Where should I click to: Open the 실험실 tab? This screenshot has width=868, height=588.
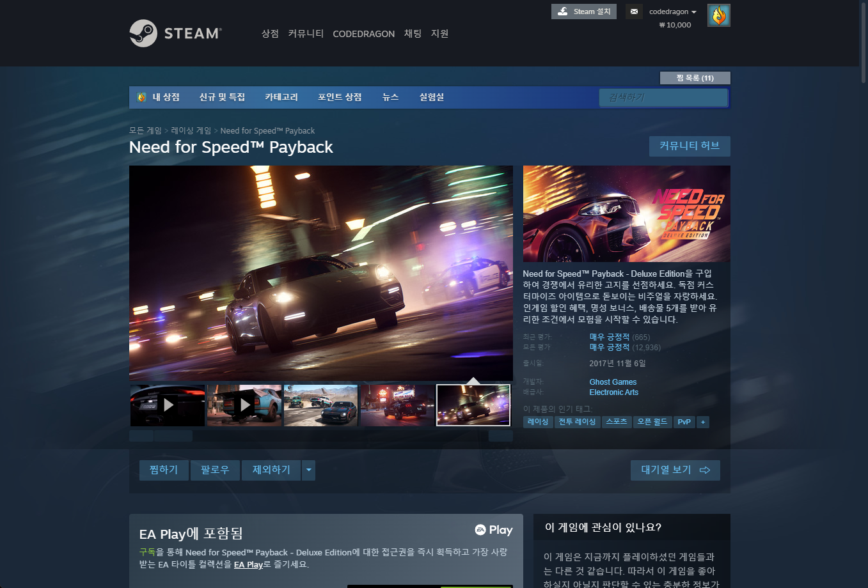[432, 97]
